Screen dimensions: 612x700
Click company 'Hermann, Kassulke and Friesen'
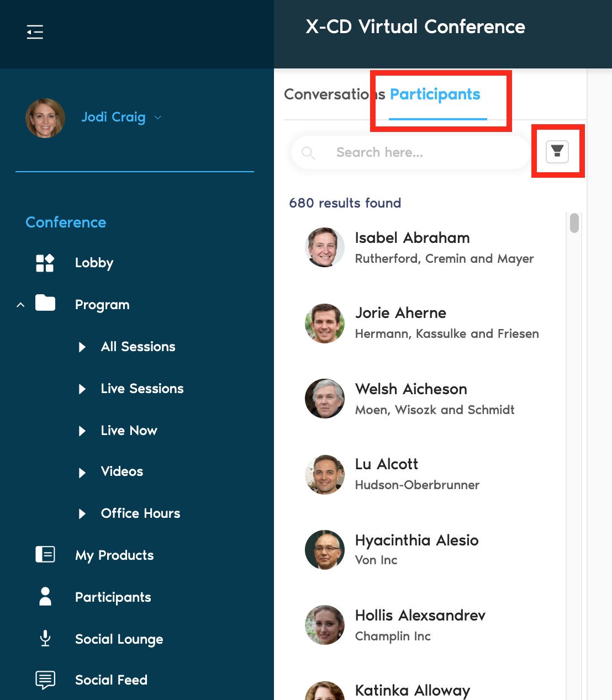(447, 334)
